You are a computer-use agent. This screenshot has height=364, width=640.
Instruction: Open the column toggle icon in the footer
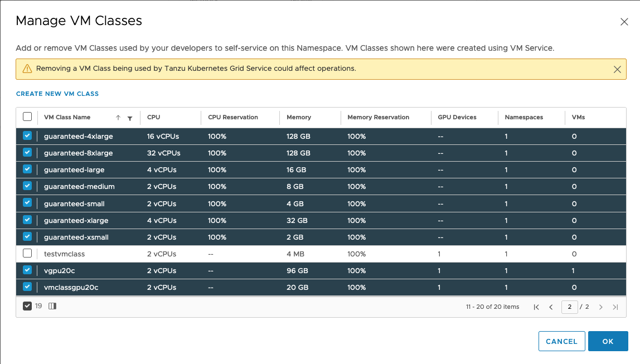[x=52, y=306]
